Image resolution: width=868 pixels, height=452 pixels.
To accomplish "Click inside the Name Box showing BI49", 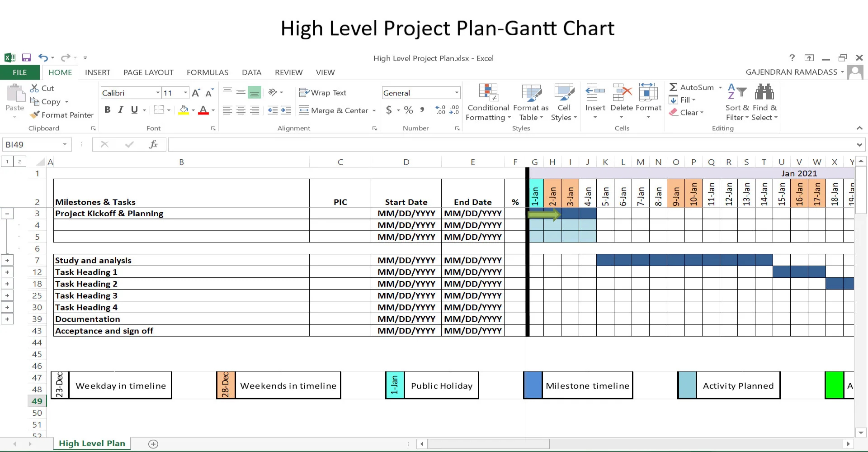I will point(32,144).
